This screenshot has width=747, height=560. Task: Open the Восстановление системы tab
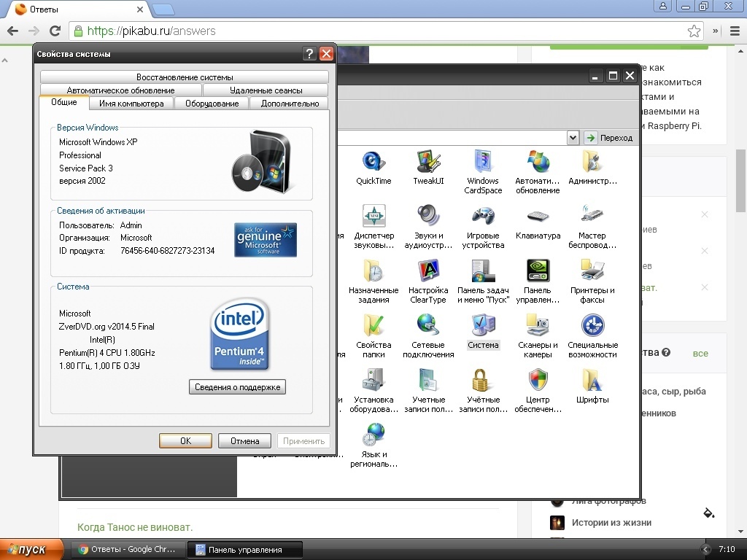tap(185, 77)
